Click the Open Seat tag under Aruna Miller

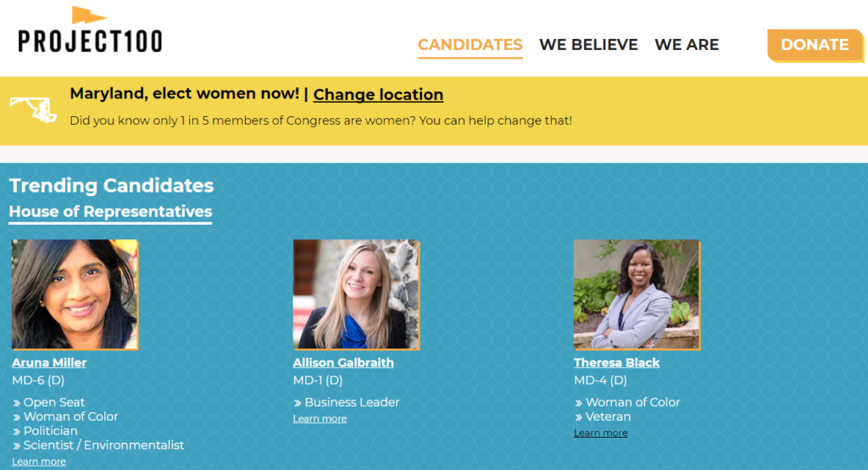[54, 403]
